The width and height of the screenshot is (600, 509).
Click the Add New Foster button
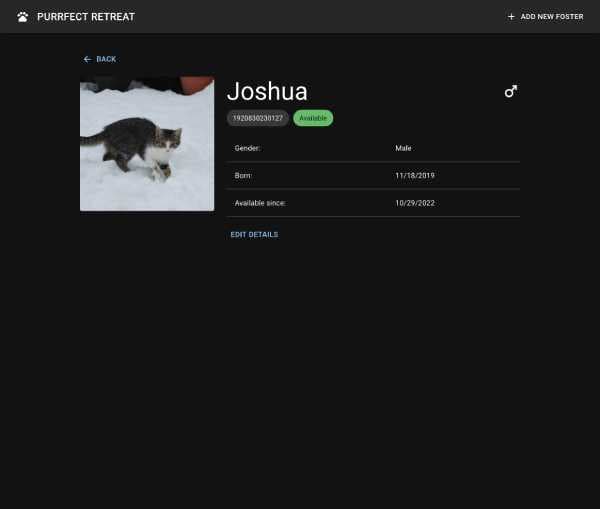pos(545,17)
